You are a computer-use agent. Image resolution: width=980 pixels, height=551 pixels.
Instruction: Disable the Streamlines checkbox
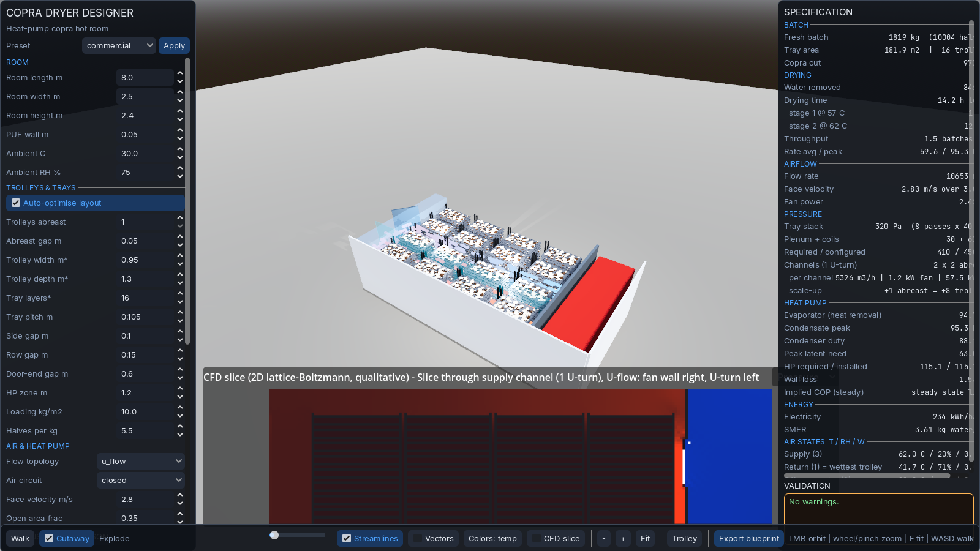347,539
